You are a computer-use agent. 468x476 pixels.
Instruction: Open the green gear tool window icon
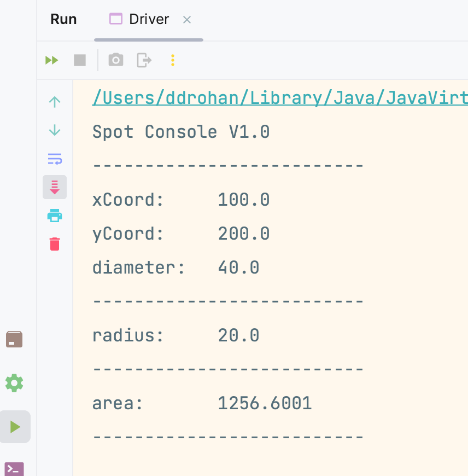(x=14, y=383)
